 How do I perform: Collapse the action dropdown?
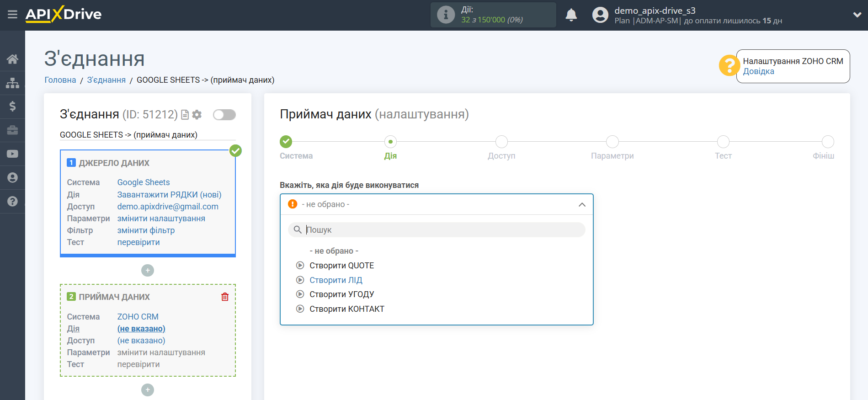(x=582, y=204)
